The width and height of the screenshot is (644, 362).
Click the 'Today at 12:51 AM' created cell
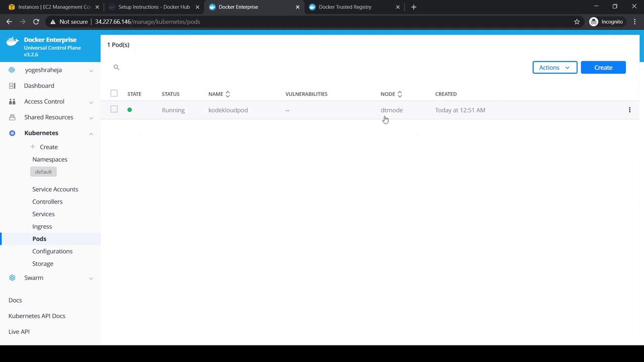[x=460, y=110]
